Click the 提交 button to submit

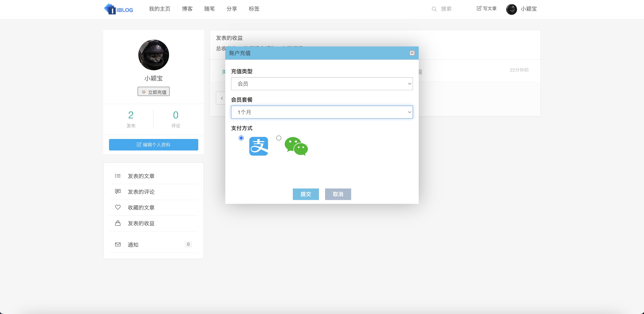(306, 194)
